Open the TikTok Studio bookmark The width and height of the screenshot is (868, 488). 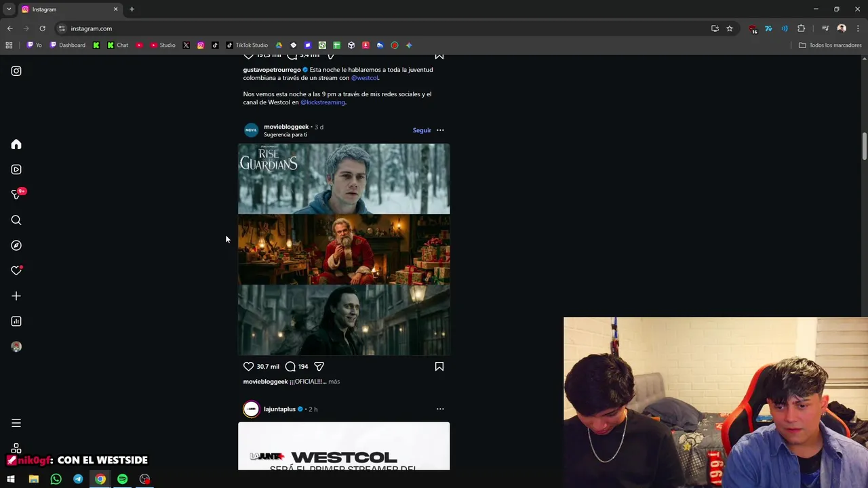[247, 45]
